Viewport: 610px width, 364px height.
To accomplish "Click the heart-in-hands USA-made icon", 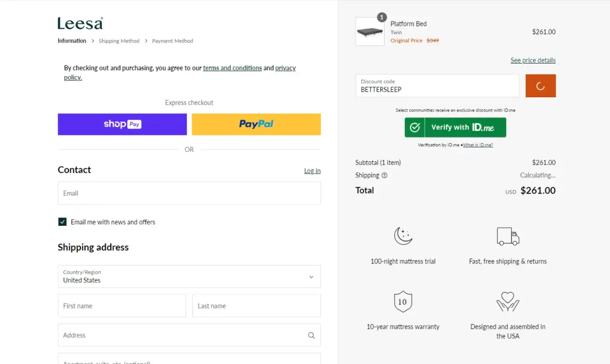I will coord(508,301).
